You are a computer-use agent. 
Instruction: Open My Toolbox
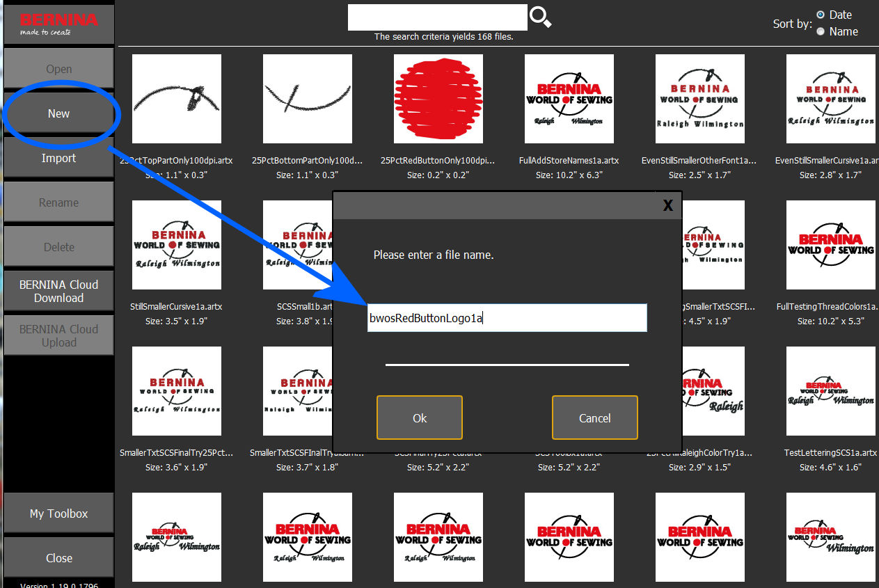pos(58,514)
